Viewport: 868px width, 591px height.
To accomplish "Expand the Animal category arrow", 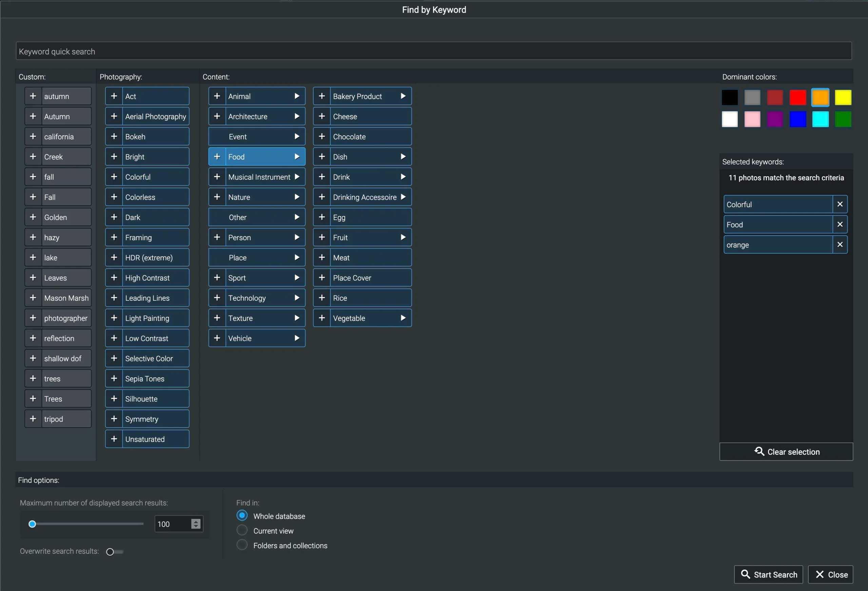I will (x=297, y=96).
